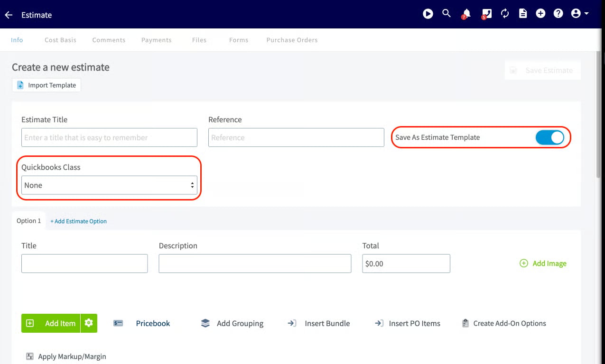Open notifications bell icon
This screenshot has width=605, height=364.
466,14
